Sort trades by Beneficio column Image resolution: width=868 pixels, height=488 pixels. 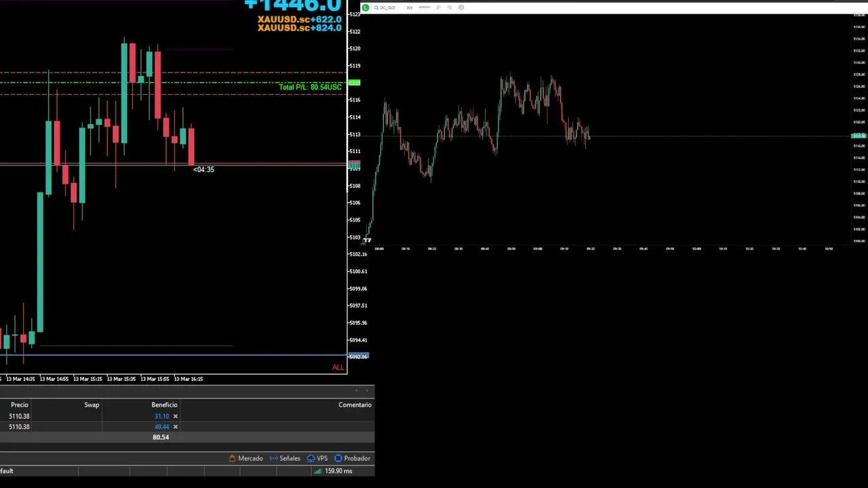[x=164, y=405]
